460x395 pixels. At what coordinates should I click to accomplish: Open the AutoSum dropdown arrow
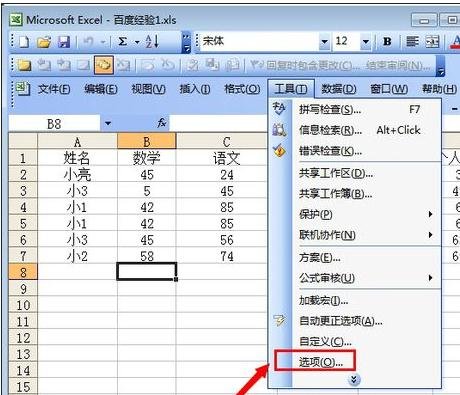tap(137, 42)
